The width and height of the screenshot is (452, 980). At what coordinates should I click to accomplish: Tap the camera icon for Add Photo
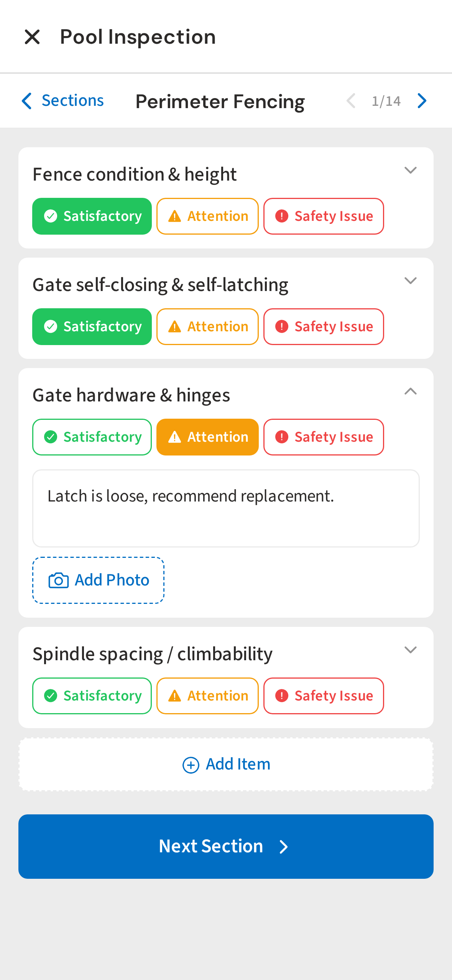point(58,580)
